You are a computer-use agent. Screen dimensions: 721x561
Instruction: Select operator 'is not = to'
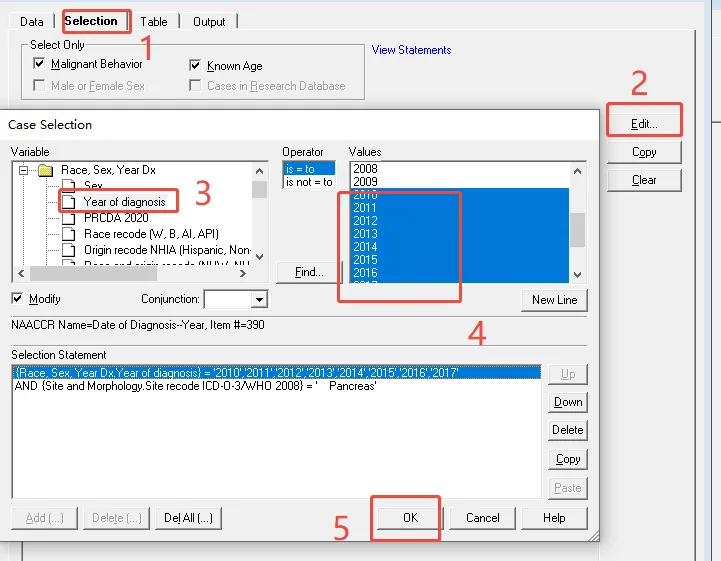pyautogui.click(x=309, y=182)
